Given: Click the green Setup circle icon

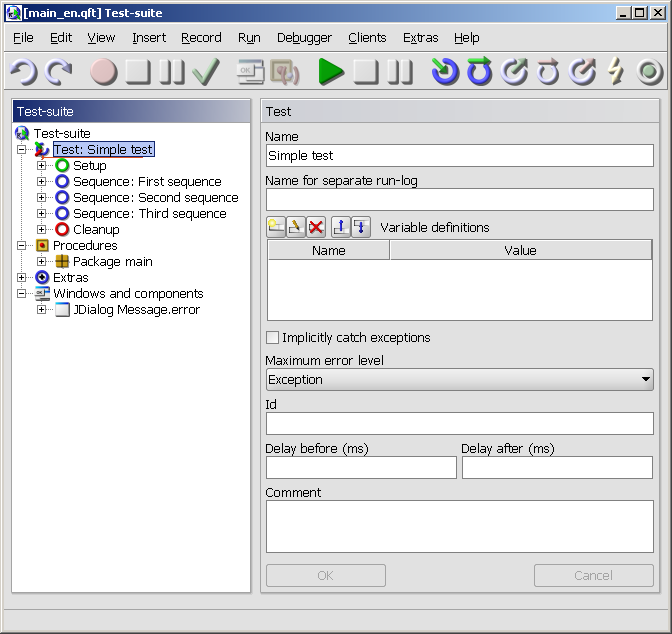Looking at the screenshot, I should pyautogui.click(x=62, y=165).
